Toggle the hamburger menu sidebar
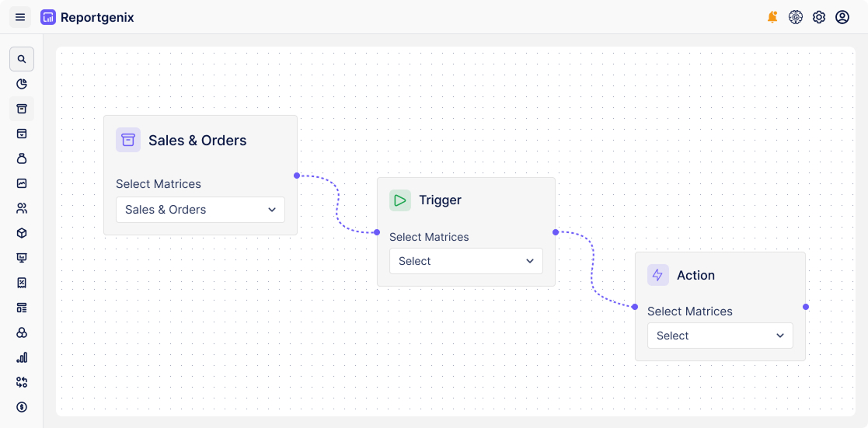This screenshot has height=428, width=868. pyautogui.click(x=20, y=17)
